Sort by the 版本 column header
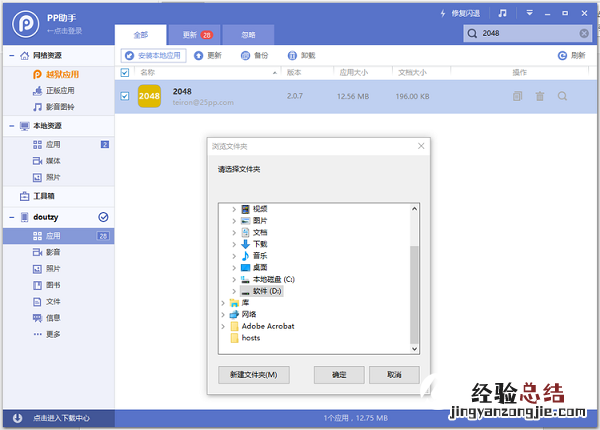This screenshot has height=430, width=600. pyautogui.click(x=294, y=72)
